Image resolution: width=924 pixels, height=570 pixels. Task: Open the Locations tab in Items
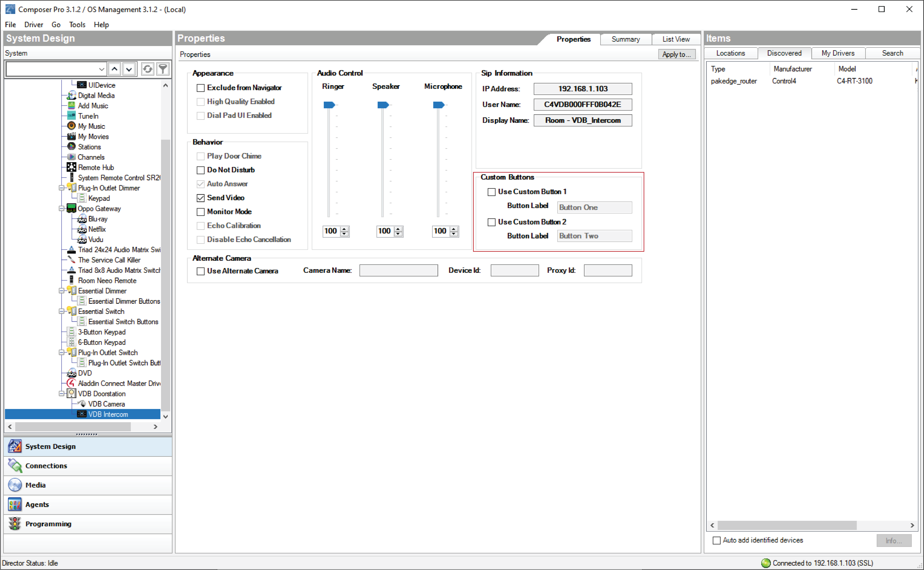click(x=731, y=53)
